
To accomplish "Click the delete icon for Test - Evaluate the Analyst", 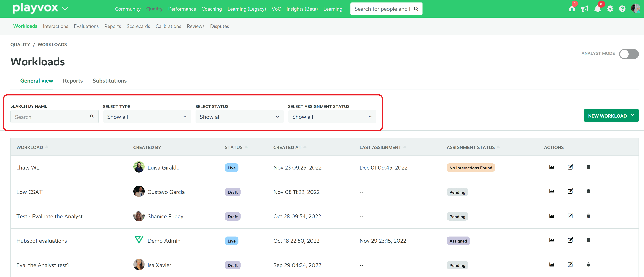I will (588, 216).
